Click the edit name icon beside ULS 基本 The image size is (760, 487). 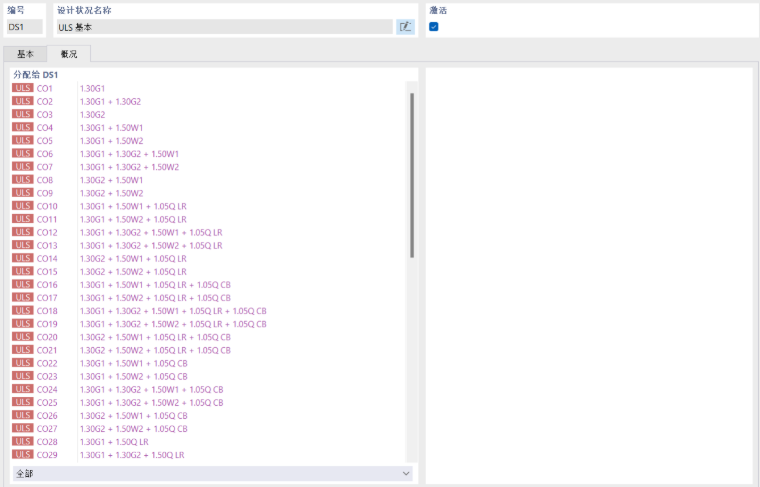pyautogui.click(x=405, y=27)
